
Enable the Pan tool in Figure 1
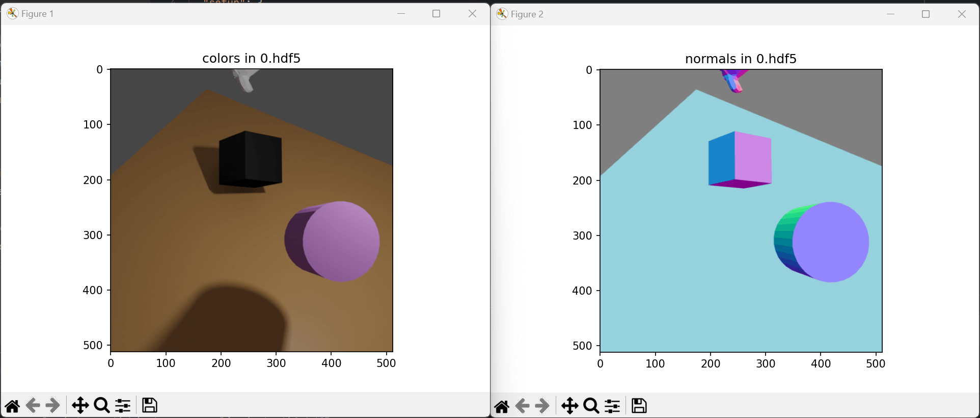click(x=80, y=406)
